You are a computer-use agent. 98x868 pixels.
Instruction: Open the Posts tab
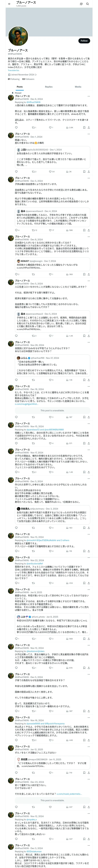click(20, 87)
